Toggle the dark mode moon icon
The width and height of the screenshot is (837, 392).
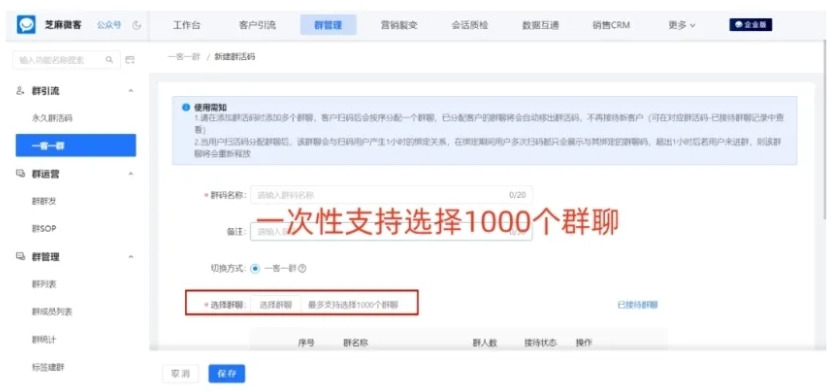click(x=137, y=25)
